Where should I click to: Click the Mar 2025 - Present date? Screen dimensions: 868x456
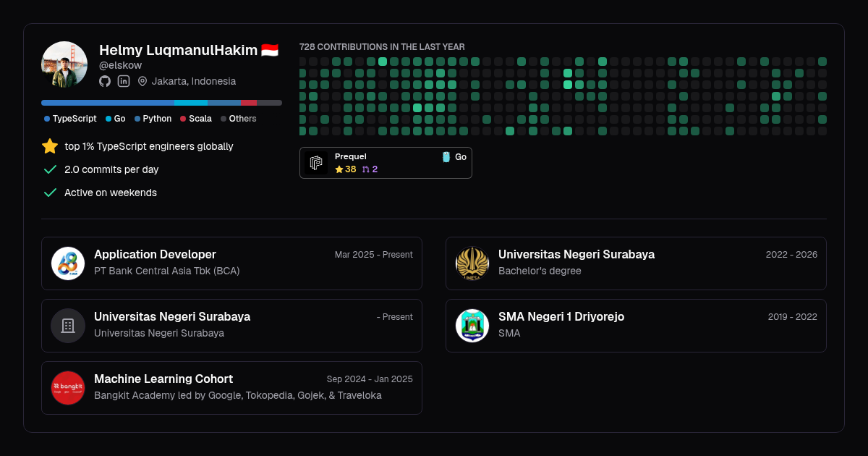pos(374,255)
